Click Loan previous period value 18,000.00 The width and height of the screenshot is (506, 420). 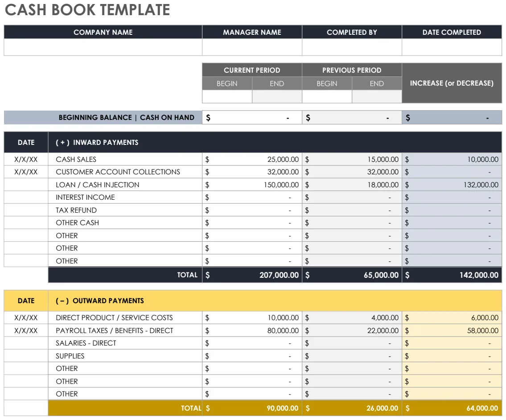tap(383, 185)
